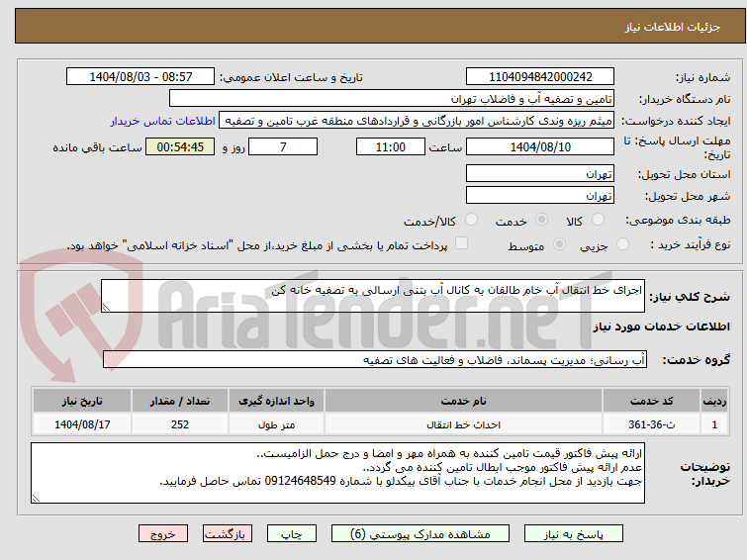Screen dimensions: 747x560
Task: Click the quantity cell 252
Action: point(180,424)
